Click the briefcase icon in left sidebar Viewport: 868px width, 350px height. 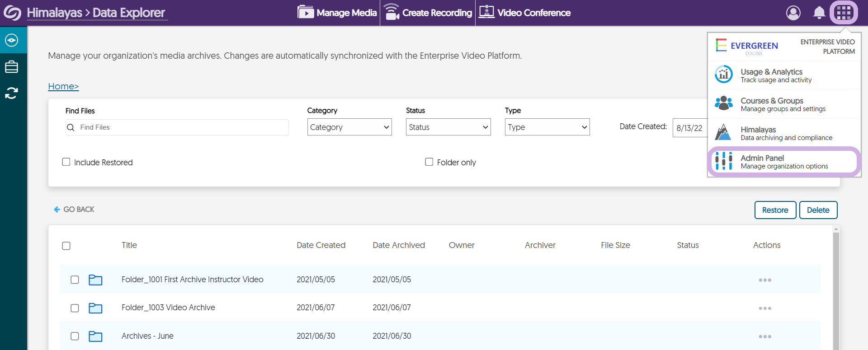click(x=11, y=67)
